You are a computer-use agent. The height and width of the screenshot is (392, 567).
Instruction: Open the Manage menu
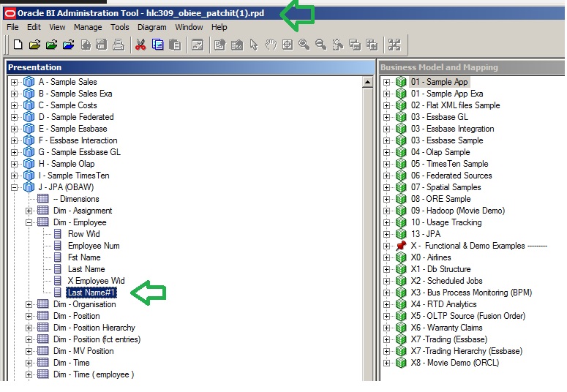coord(88,27)
